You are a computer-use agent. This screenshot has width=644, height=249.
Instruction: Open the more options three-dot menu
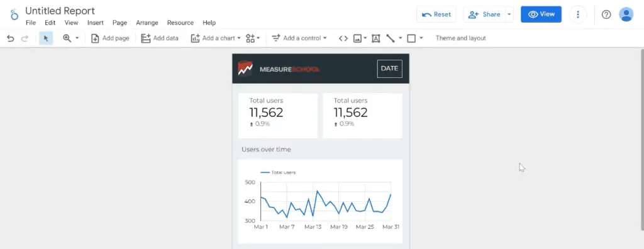click(578, 14)
